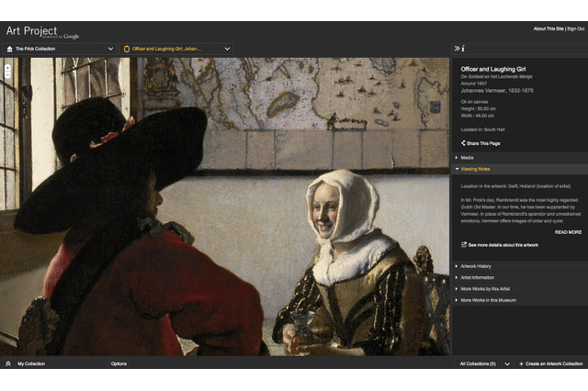Open the Officer and Laughing Girl artwork dropdown
This screenshot has width=588, height=391.
click(x=227, y=49)
